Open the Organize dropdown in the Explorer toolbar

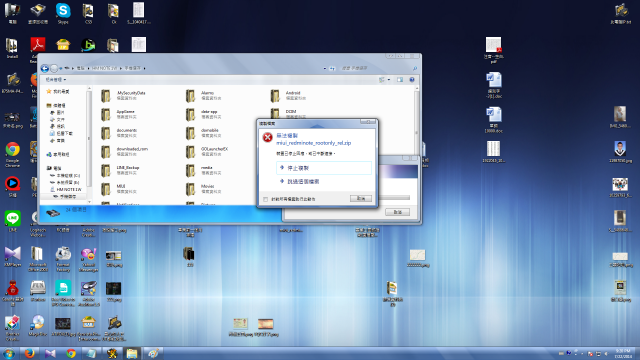tap(56, 80)
